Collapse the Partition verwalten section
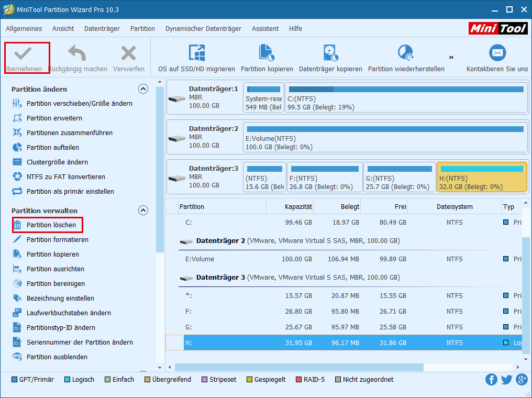The image size is (532, 398). pos(143,210)
